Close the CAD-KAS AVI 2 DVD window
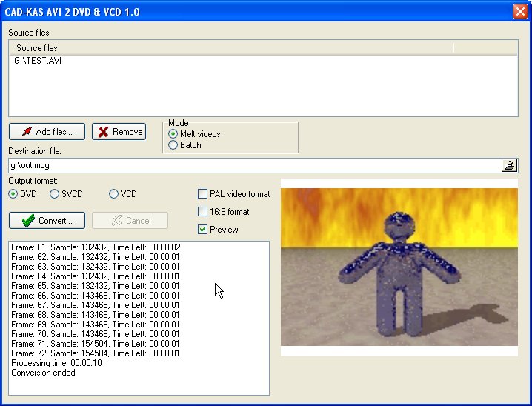532x406 pixels. click(x=519, y=11)
